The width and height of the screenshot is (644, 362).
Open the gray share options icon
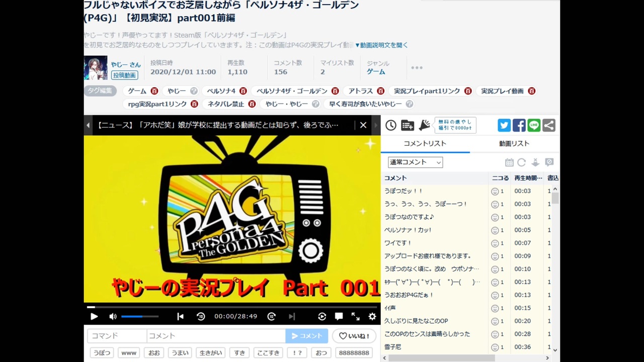click(x=549, y=125)
